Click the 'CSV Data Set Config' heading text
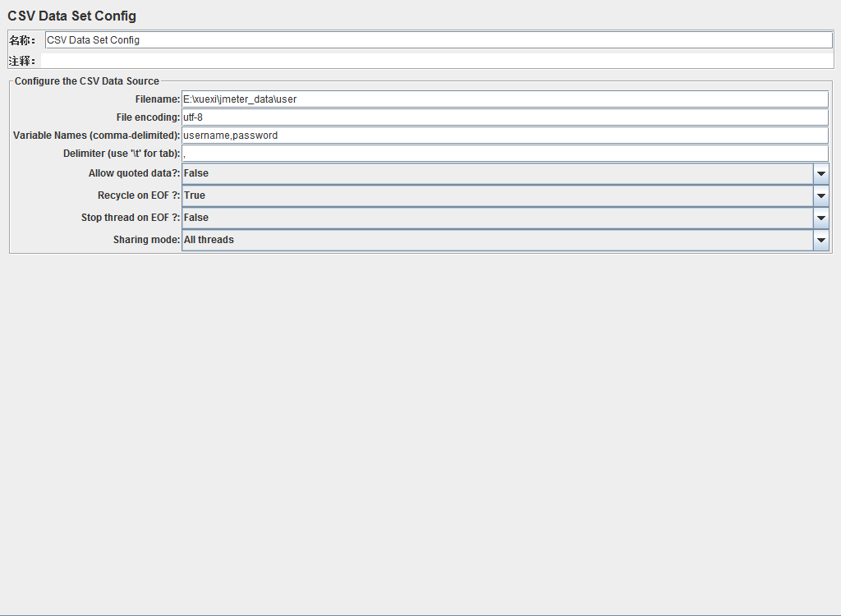The height and width of the screenshot is (616, 841). (72, 16)
